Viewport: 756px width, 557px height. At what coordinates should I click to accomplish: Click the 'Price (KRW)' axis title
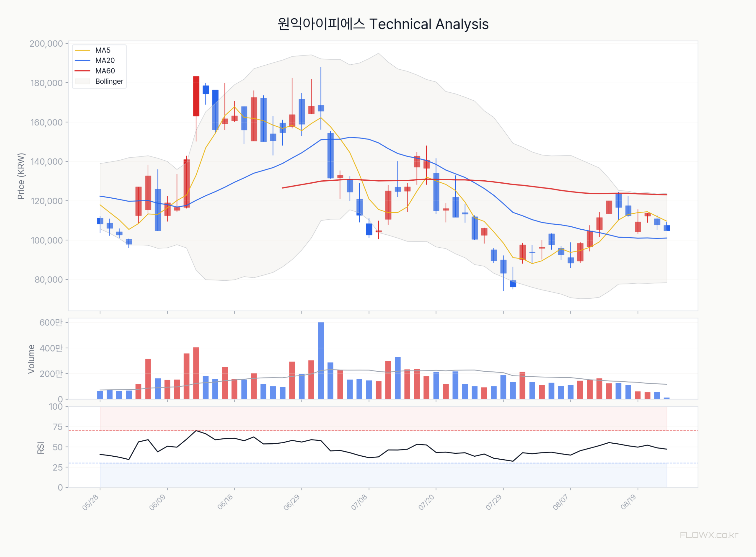[x=21, y=176]
